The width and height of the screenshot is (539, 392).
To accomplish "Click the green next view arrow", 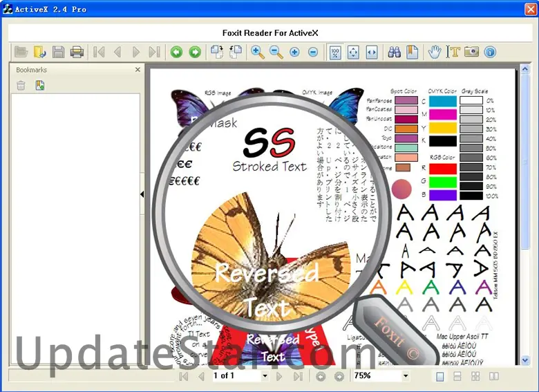I will (195, 52).
